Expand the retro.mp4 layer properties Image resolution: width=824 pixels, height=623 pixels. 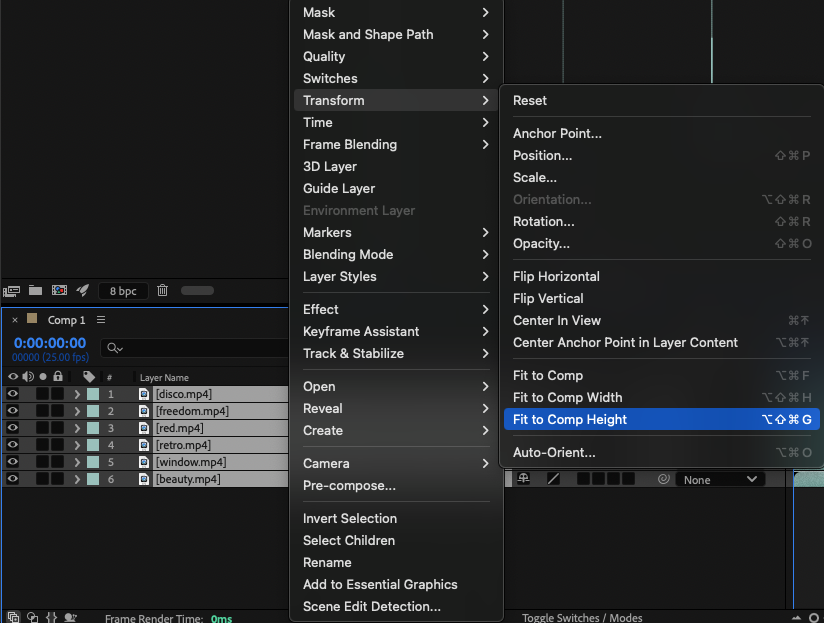77,445
